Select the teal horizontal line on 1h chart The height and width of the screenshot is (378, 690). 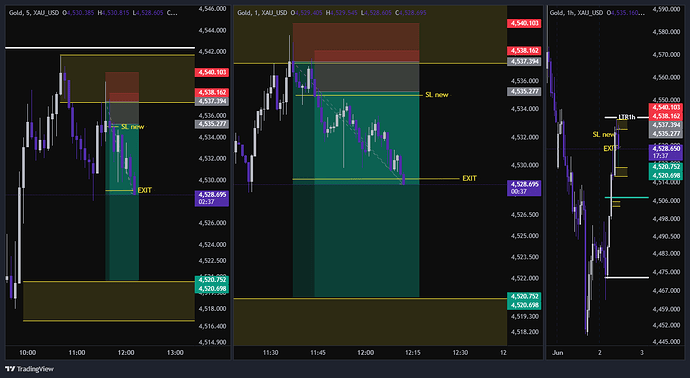click(627, 198)
